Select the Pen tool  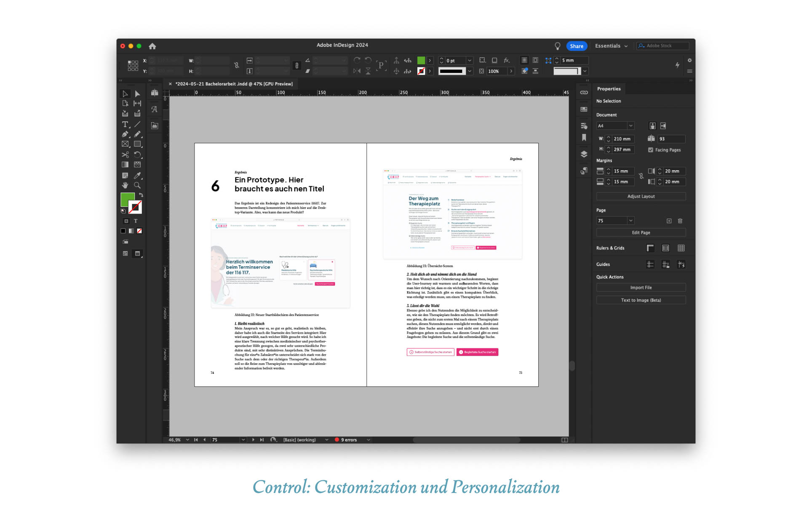125,134
